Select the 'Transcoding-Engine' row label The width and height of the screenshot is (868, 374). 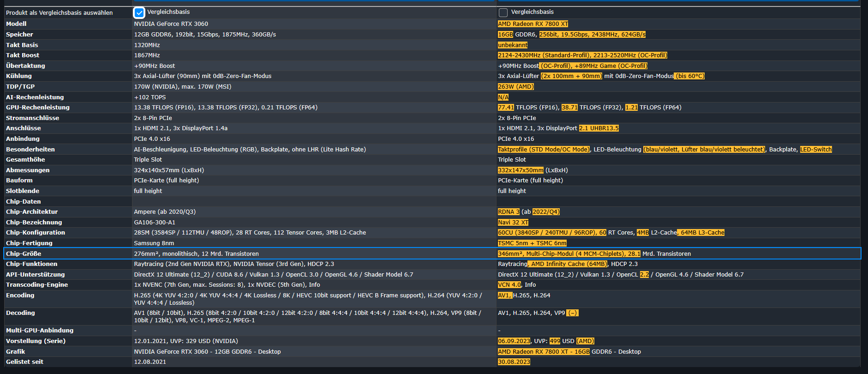click(x=37, y=285)
